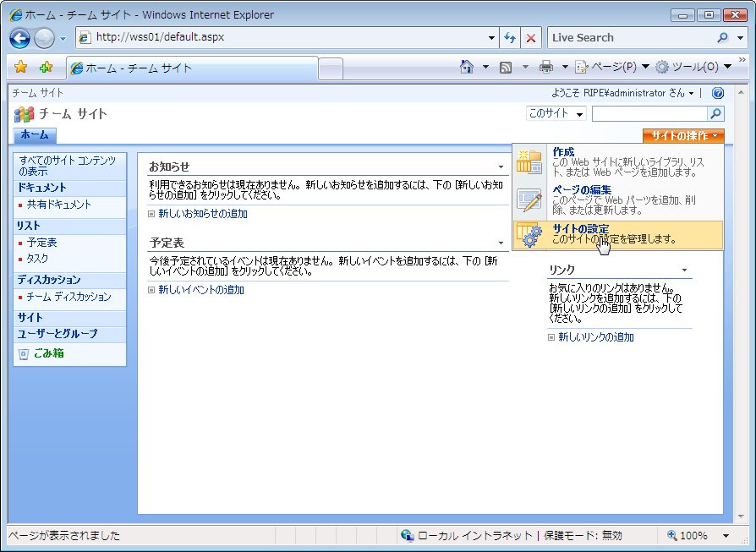Click the RSS feeds icon

(506, 67)
